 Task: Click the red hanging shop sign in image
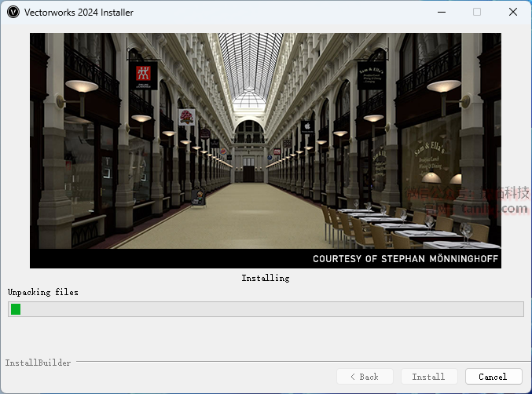pyautogui.click(x=143, y=75)
